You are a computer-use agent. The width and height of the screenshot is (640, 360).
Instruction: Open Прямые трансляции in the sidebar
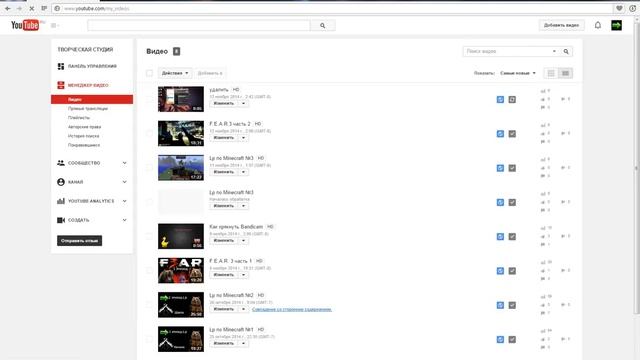click(x=88, y=109)
